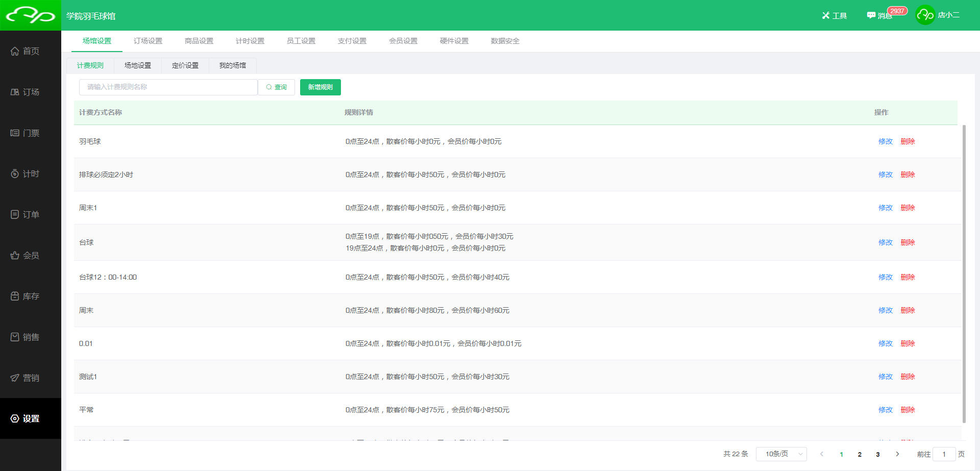Go to 订场 booking in sidebar
Image resolution: width=980 pixels, height=471 pixels.
click(x=15, y=92)
